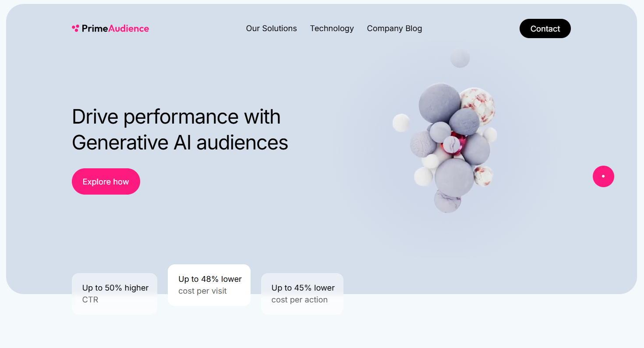Click the Drive performance headline text
The image size is (644, 348).
(x=180, y=129)
